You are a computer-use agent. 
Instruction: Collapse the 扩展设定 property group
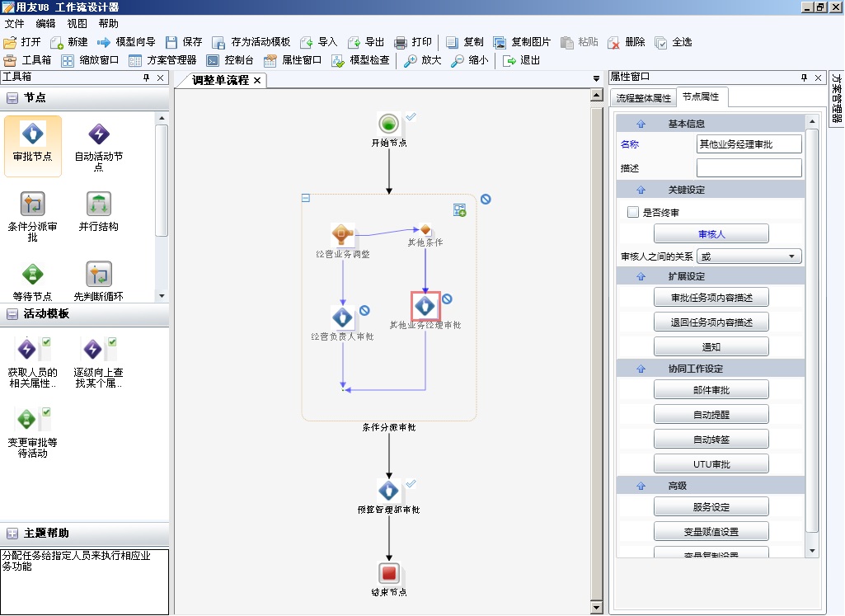(x=641, y=276)
